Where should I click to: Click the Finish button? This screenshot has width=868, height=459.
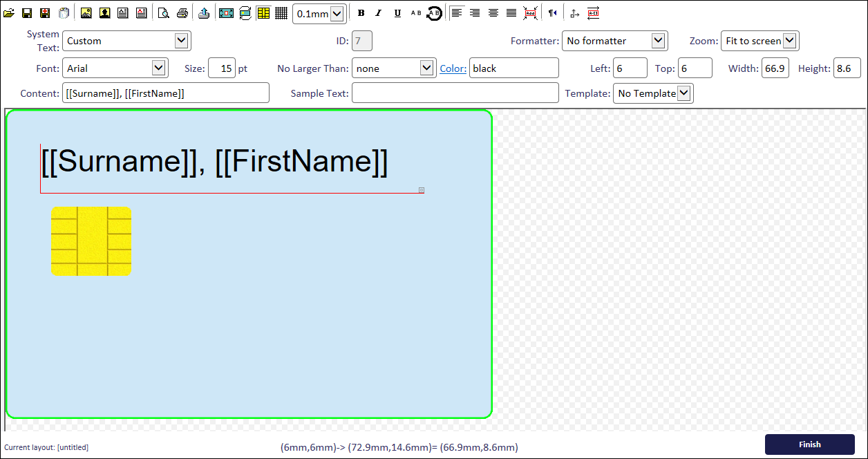point(810,444)
